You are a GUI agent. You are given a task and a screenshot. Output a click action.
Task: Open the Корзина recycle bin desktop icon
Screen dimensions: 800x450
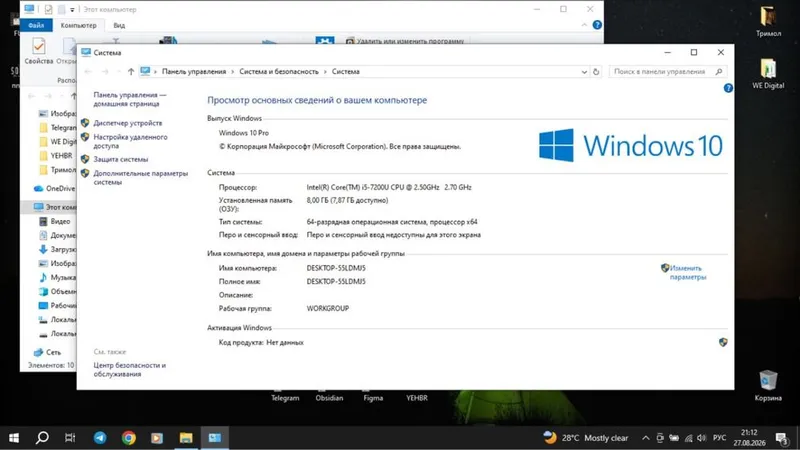768,386
